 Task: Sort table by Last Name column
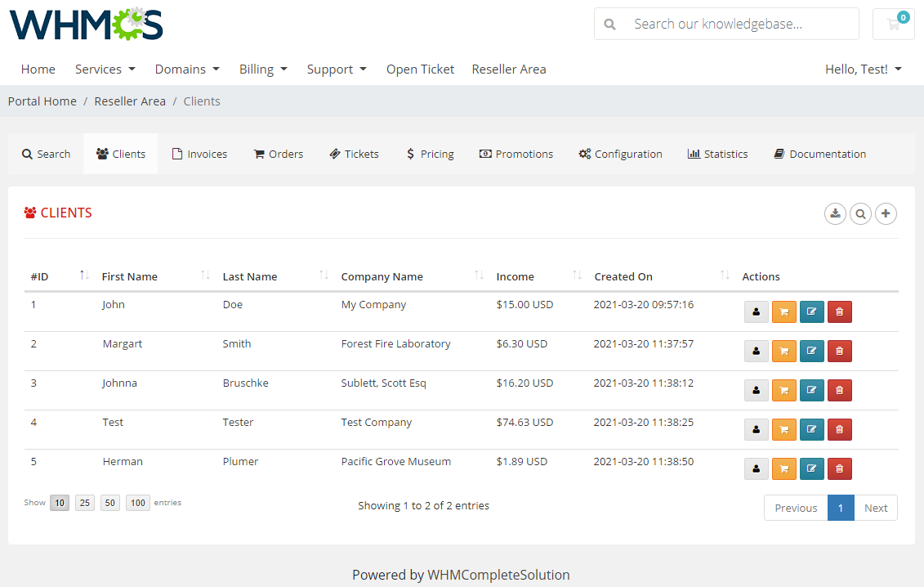(x=275, y=276)
